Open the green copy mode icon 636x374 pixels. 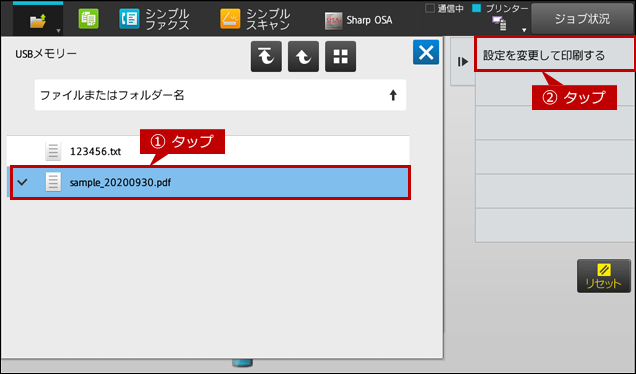tap(88, 19)
